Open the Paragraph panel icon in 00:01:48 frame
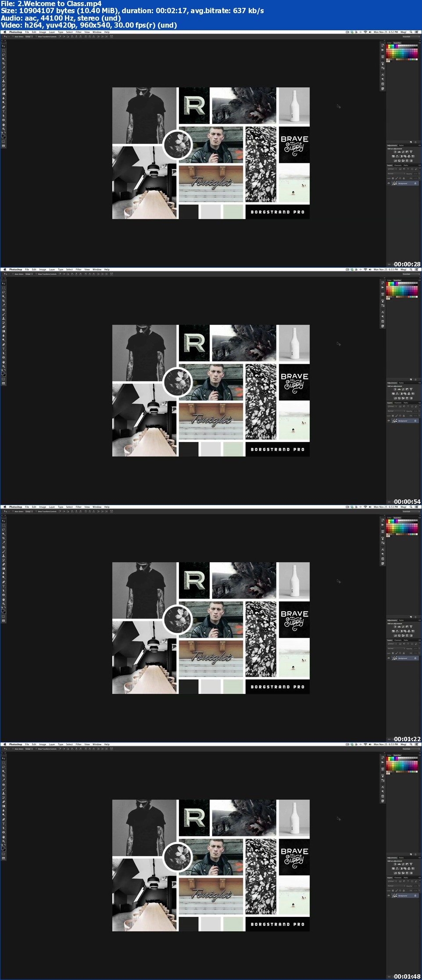 tap(383, 791)
